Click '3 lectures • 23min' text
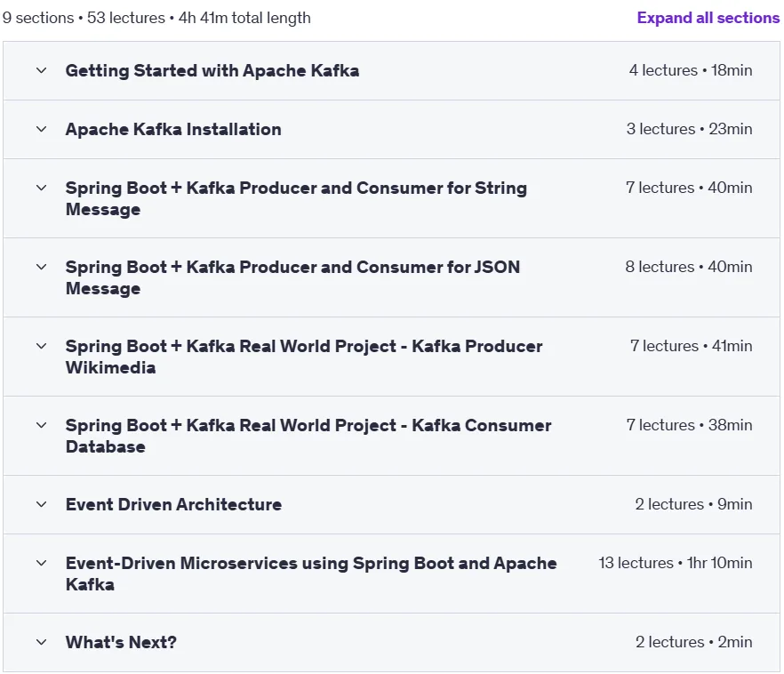This screenshot has width=784, height=674. pos(689,129)
